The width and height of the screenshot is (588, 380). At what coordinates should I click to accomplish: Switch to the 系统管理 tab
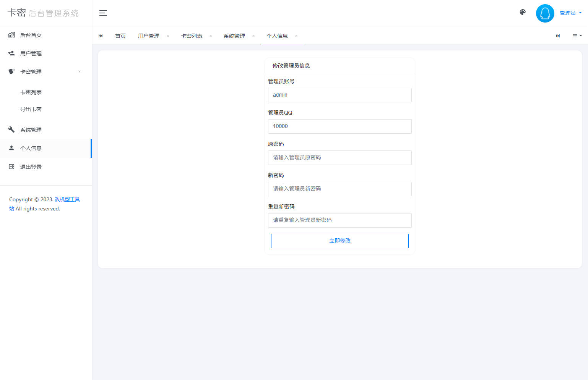click(x=234, y=36)
